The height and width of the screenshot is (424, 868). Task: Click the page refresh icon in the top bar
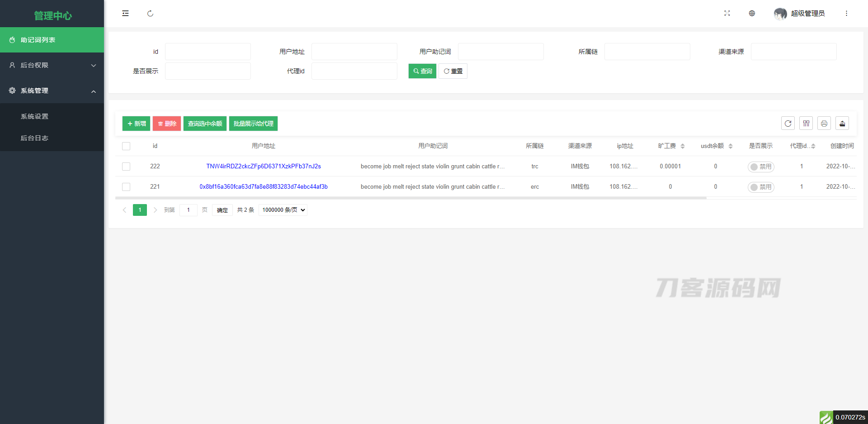pos(151,14)
